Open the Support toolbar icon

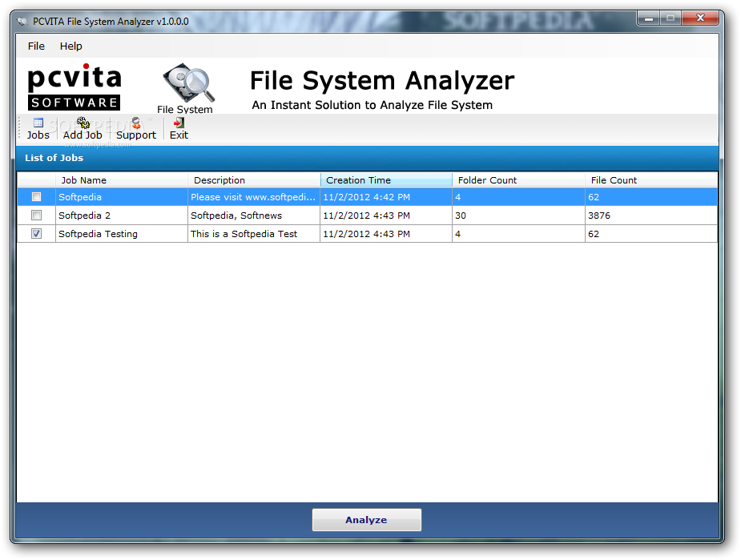pyautogui.click(x=136, y=123)
